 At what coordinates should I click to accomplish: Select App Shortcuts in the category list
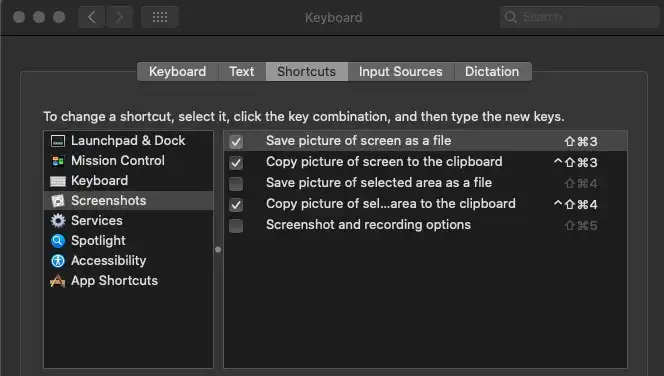[x=128, y=280]
